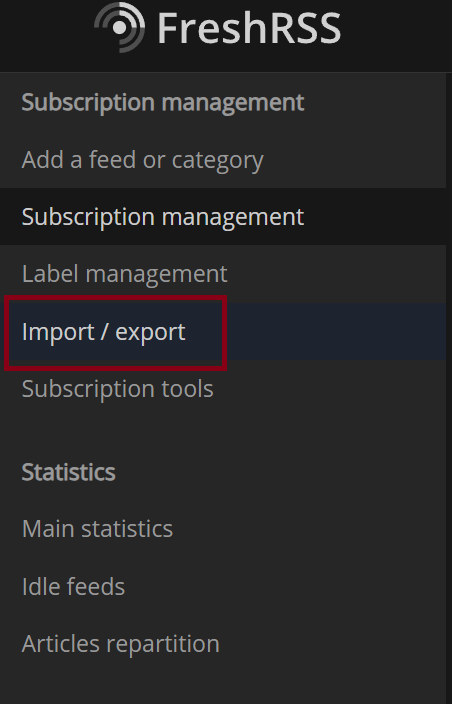Click the word Label in Label management
The image size is (452, 704).
click(x=50, y=274)
